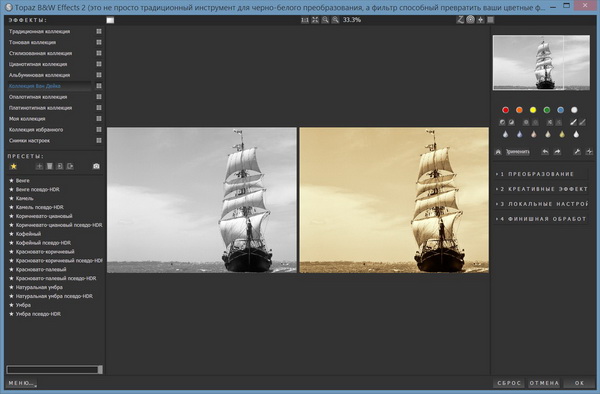Select the blue color filter circle
Viewport: 600px width, 394px height.
[x=561, y=110]
